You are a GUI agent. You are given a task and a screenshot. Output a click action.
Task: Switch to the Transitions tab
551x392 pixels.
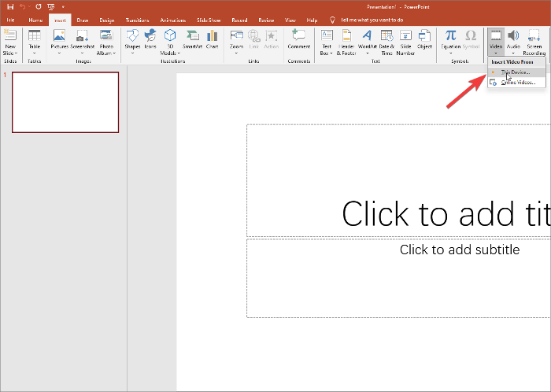138,19
